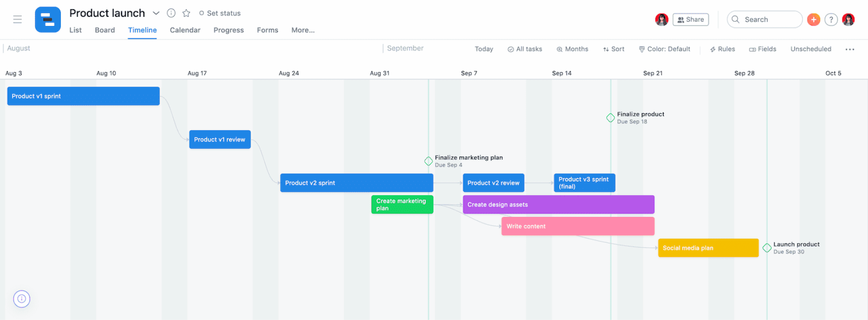The image size is (868, 320).
Task: Click the Share button
Action: pos(691,19)
